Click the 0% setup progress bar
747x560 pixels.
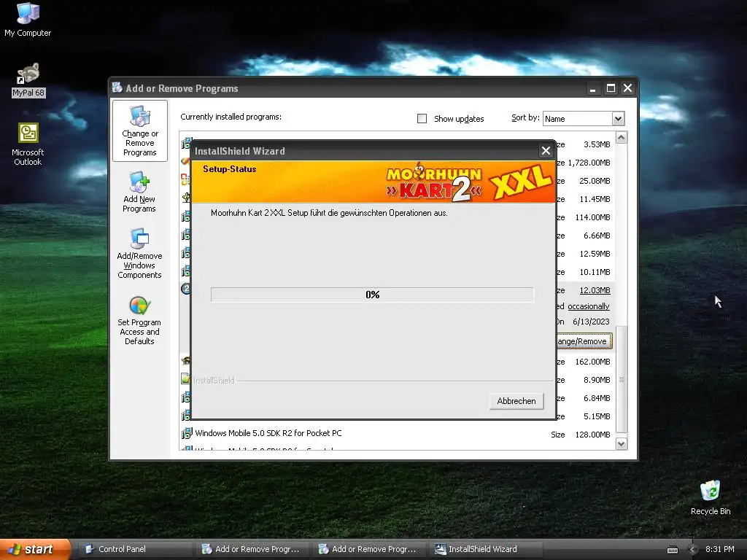[373, 295]
